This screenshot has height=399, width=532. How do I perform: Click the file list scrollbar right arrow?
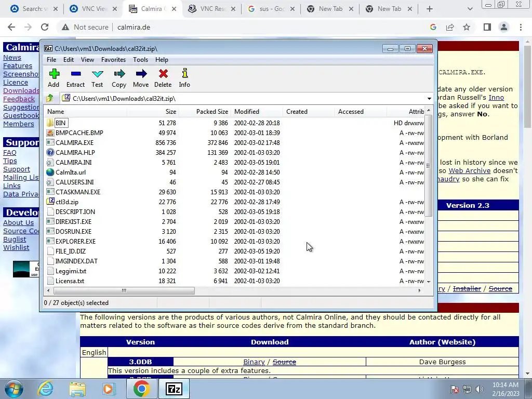pos(420,291)
